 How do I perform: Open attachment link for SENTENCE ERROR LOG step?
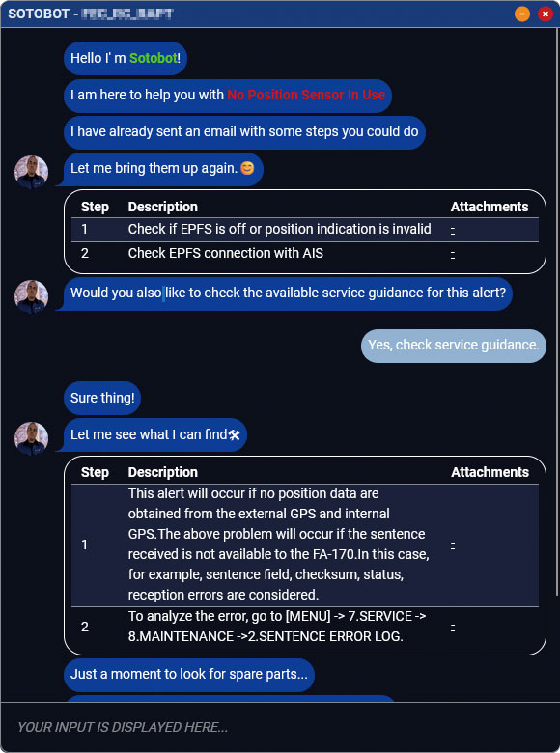tap(453, 627)
